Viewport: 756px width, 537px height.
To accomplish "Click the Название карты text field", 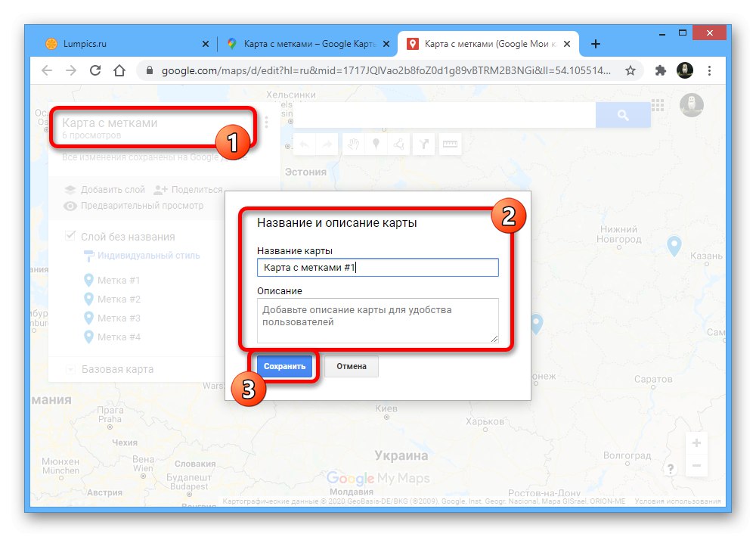I will 378,267.
